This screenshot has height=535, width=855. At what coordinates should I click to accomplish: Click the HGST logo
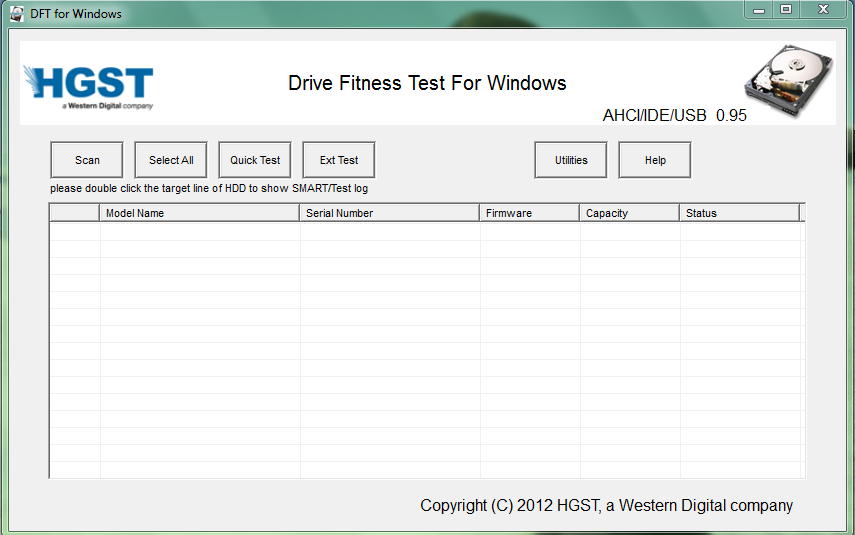[x=88, y=87]
